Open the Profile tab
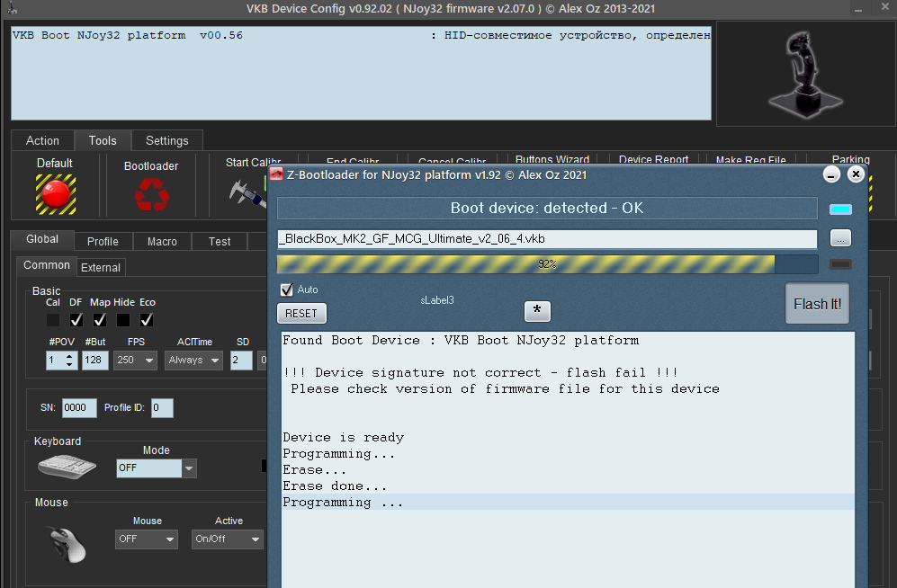This screenshot has width=897, height=588. [103, 241]
